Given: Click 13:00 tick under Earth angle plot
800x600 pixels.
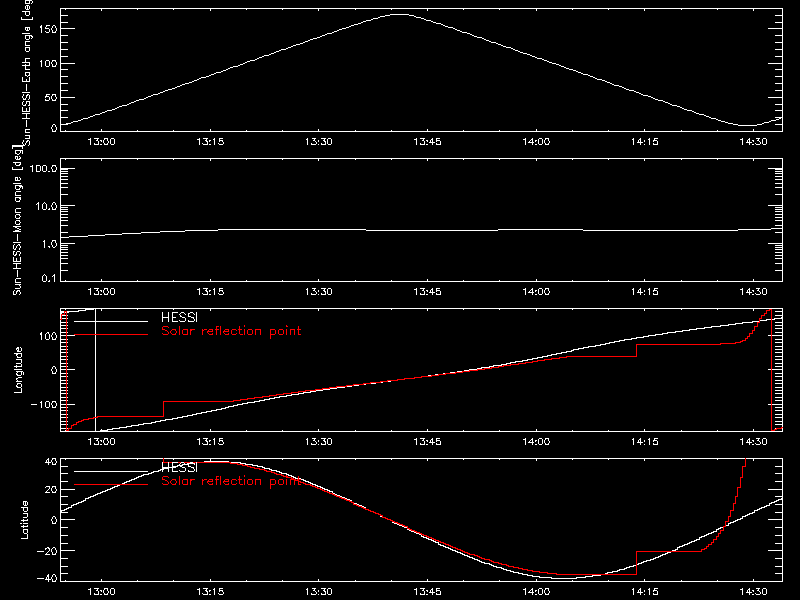Looking at the screenshot, I should click(102, 142).
